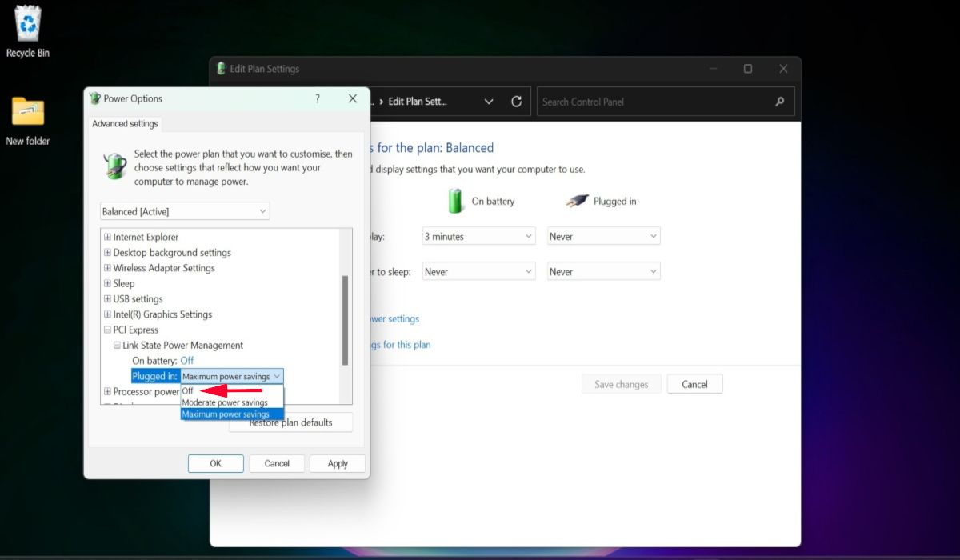Click the refresh icon next to the address bar

(516, 101)
